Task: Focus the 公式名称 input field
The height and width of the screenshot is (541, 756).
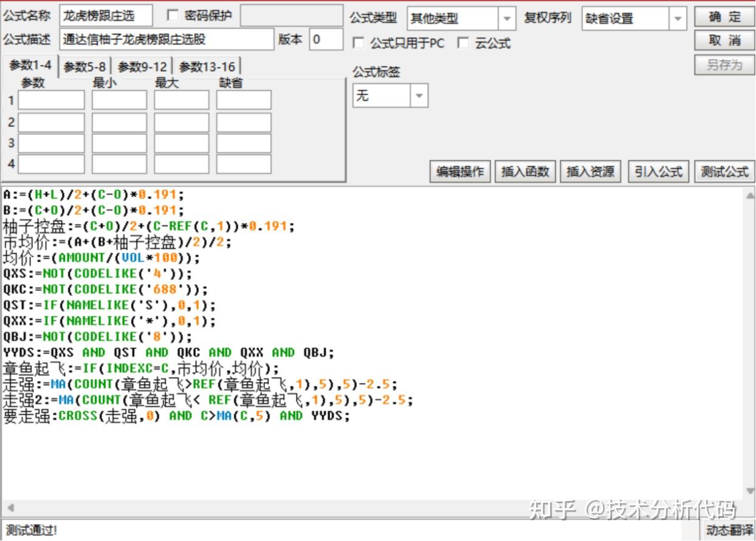Action: [x=106, y=16]
